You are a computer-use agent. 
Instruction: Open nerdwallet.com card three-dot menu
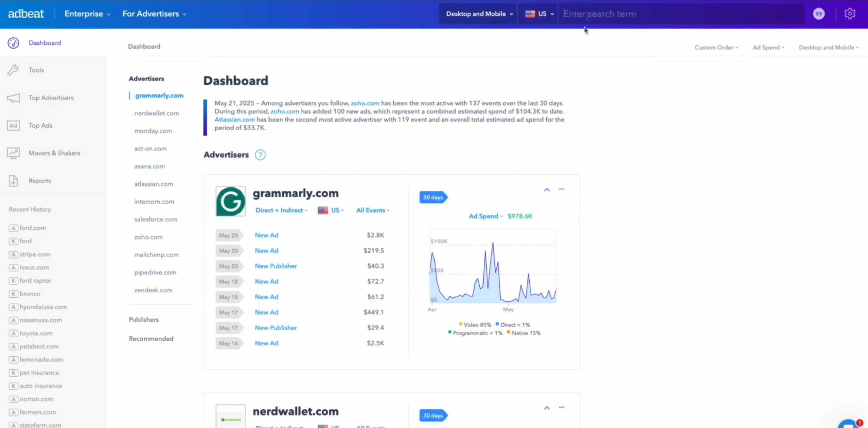tap(561, 407)
